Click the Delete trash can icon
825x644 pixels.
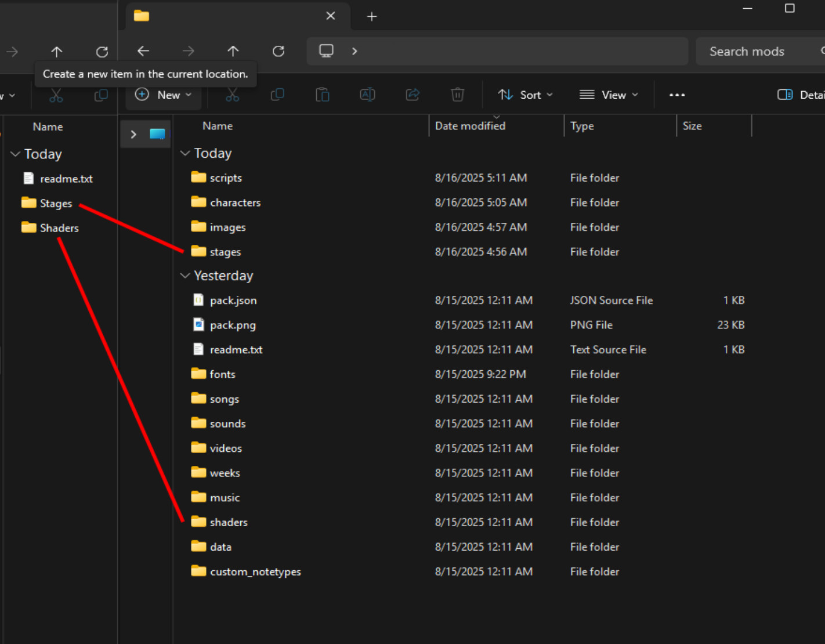[x=457, y=95]
